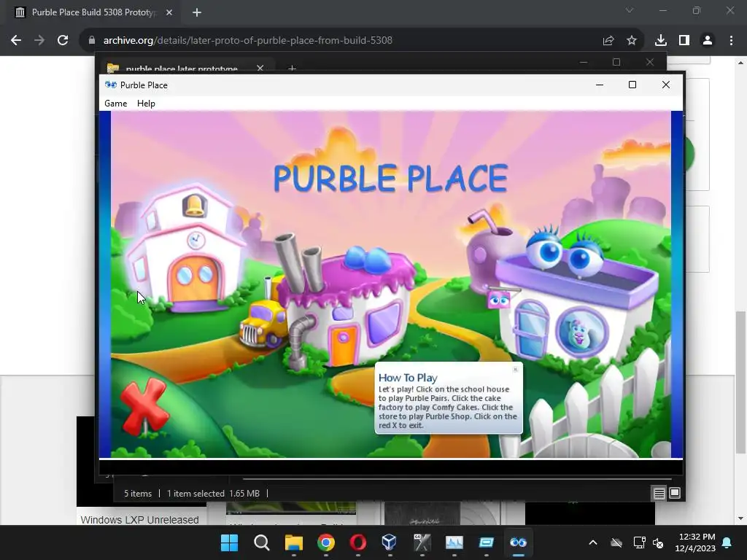This screenshot has width=747, height=560.
Task: Click the red X sign to exit game
Action: pyautogui.click(x=144, y=406)
